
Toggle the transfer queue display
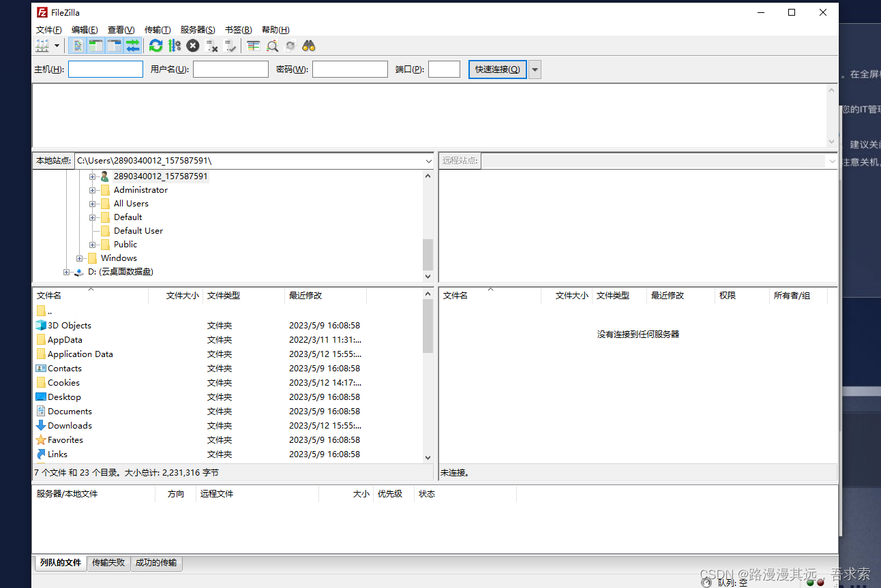pos(133,46)
